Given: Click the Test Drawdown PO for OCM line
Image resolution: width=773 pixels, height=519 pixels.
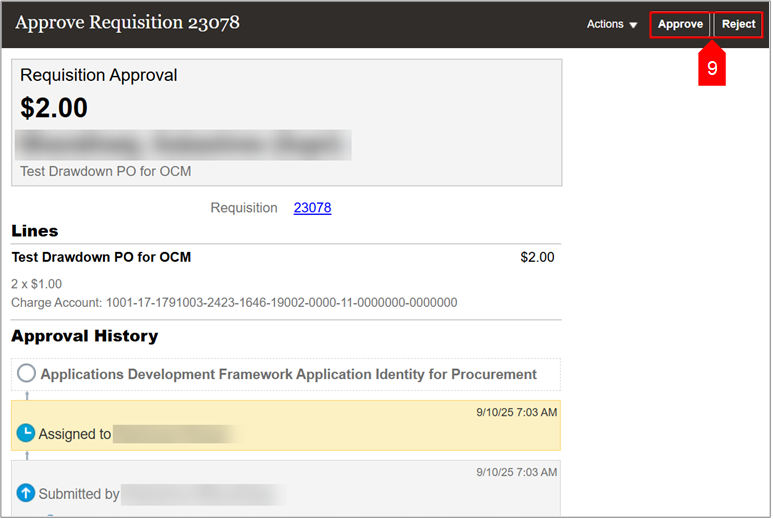Looking at the screenshot, I should click(101, 257).
